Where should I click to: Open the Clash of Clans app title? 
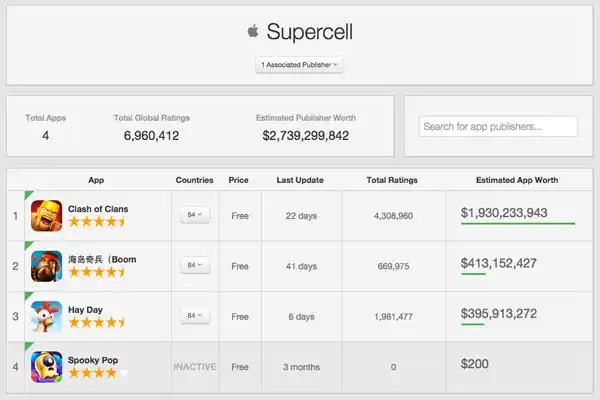pyautogui.click(x=98, y=209)
